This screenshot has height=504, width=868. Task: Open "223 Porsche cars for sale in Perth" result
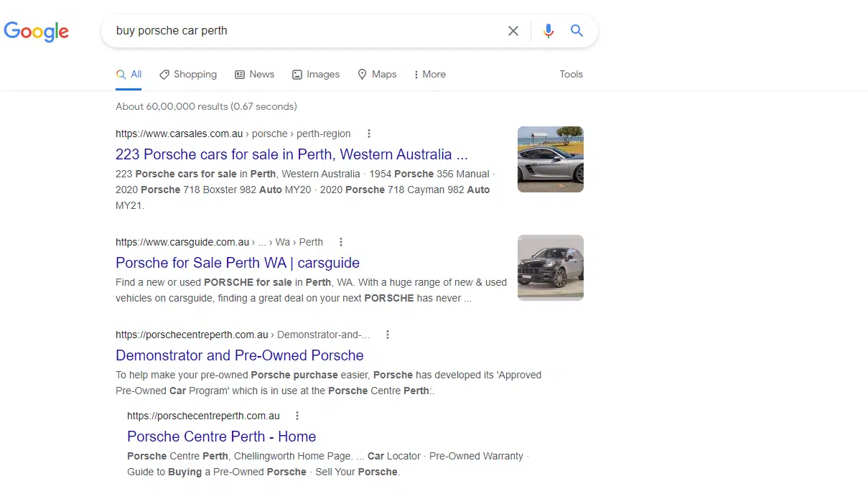click(291, 154)
